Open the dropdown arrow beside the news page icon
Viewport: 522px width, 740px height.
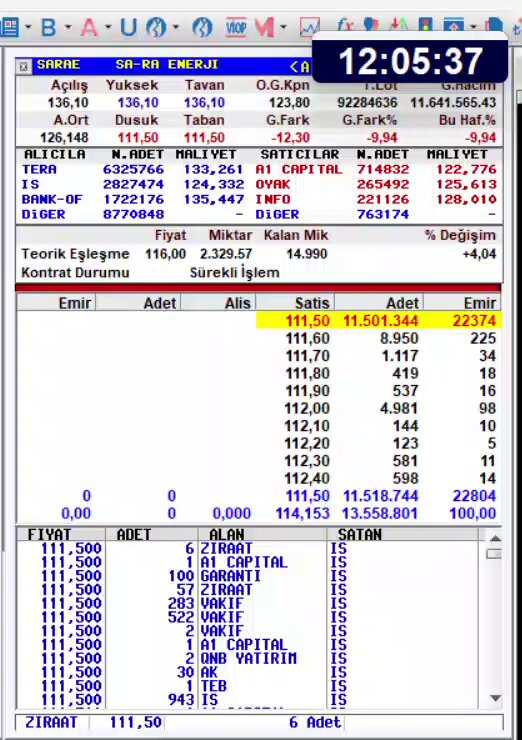pyautogui.click(x=28, y=27)
